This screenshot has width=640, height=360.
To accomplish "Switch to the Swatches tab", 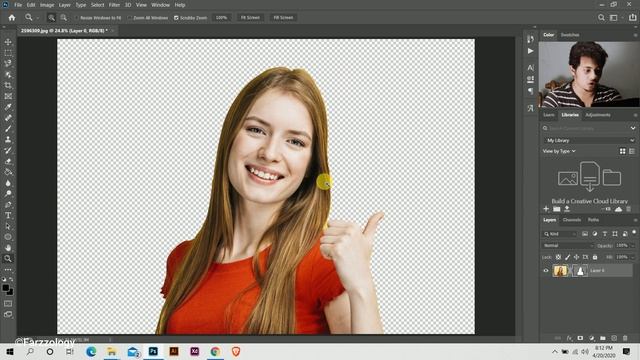I will (570, 35).
